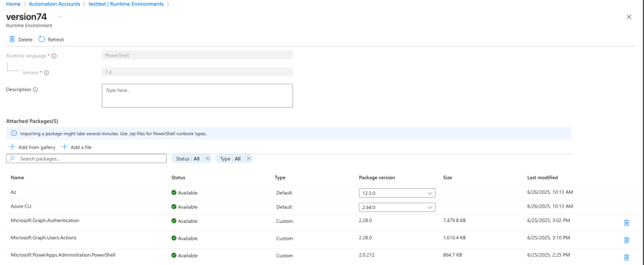Click the Description info icon
Viewport: 644px width, 265px height.
coord(35,89)
